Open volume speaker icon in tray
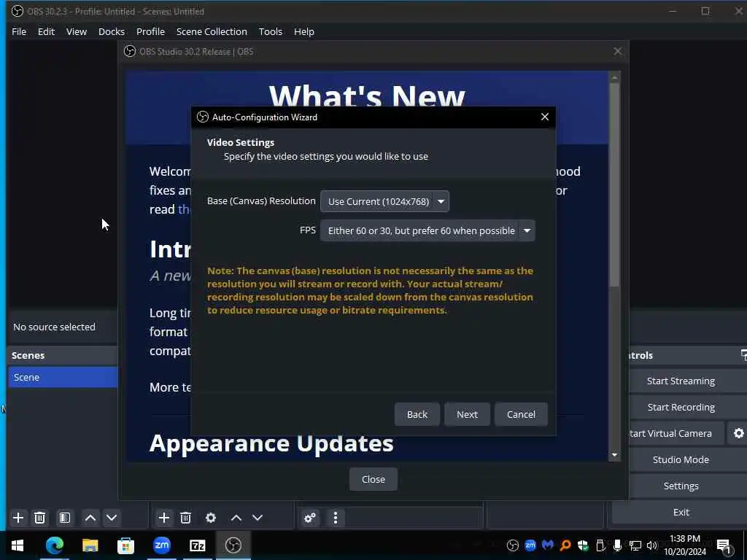Screen dimensions: 747x560 pos(652,545)
